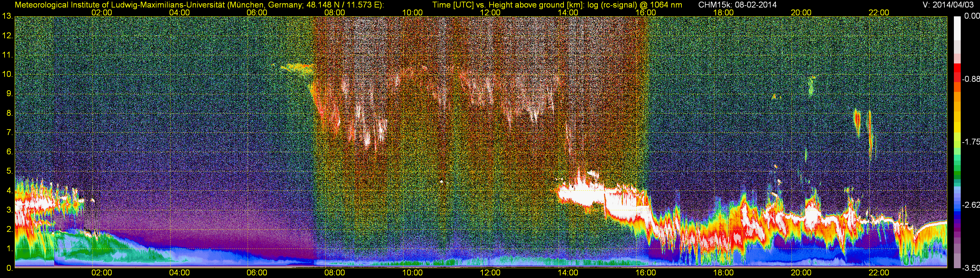Screen dimensions: 980x278
Task: Click the 12:00 label on the bottom time axis
Action: (x=490, y=273)
